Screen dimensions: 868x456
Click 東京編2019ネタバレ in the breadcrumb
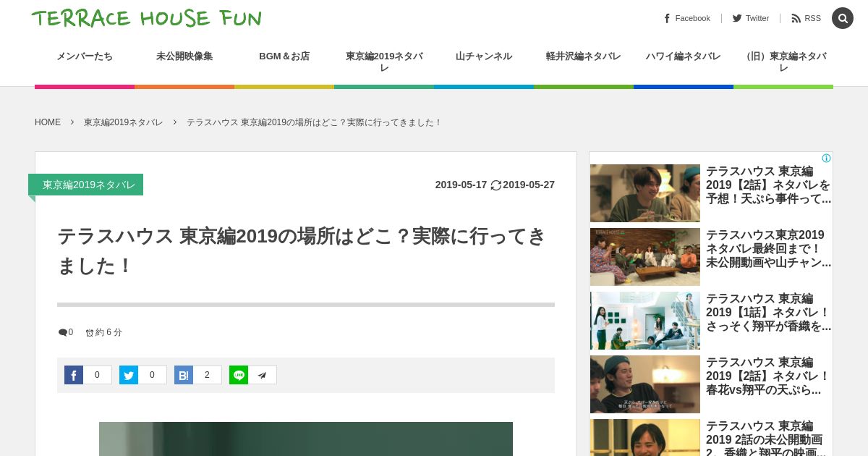(x=123, y=122)
